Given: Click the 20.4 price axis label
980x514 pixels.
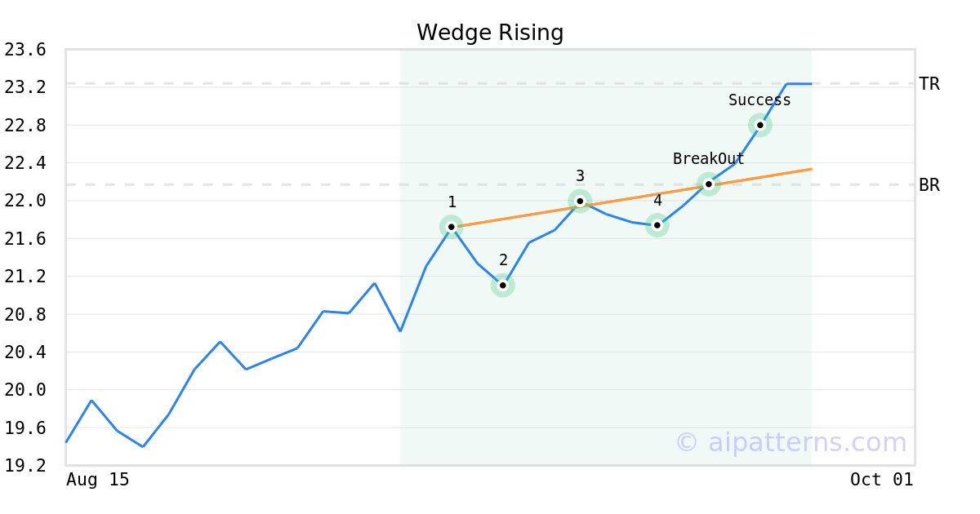Looking at the screenshot, I should pyautogui.click(x=25, y=352).
